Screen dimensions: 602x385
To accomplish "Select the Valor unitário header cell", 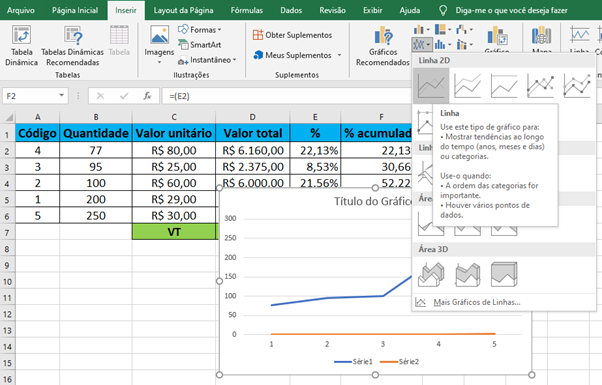I will click(174, 133).
